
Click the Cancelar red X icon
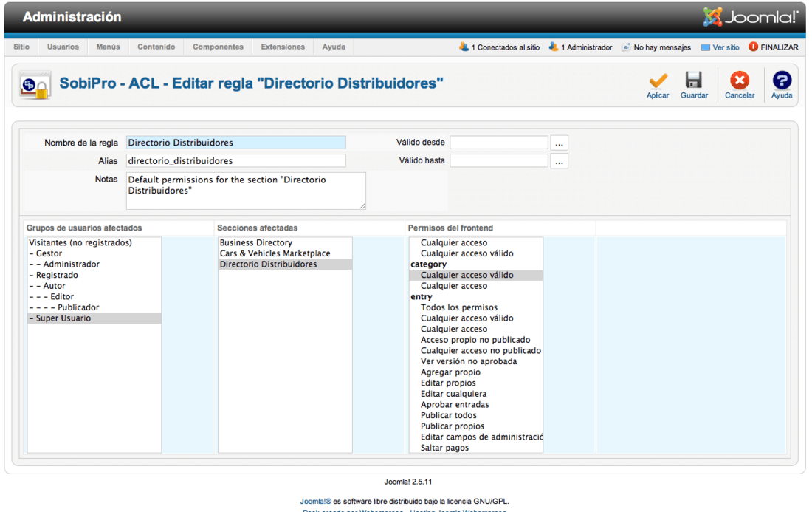[x=740, y=81]
